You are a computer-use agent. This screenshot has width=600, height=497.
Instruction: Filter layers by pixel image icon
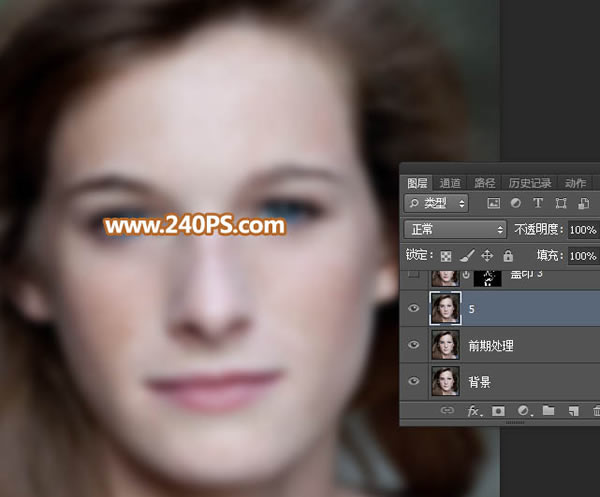click(494, 203)
